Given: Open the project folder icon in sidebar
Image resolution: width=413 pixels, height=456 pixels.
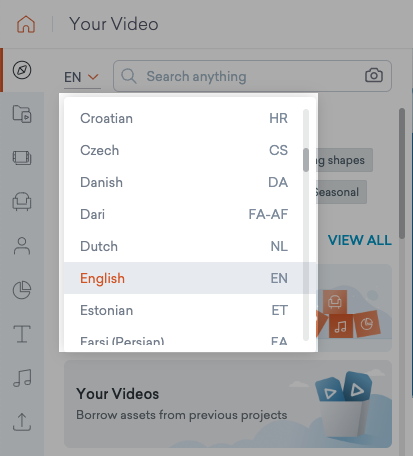Looking at the screenshot, I should point(22,114).
